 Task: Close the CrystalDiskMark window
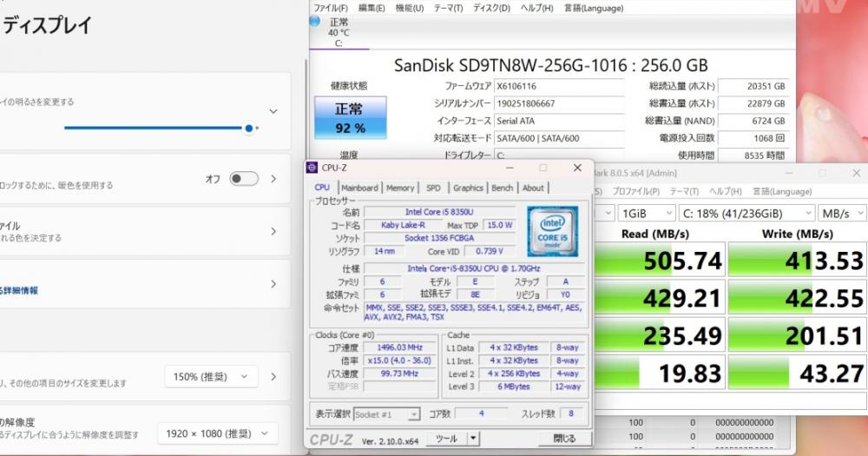857,174
